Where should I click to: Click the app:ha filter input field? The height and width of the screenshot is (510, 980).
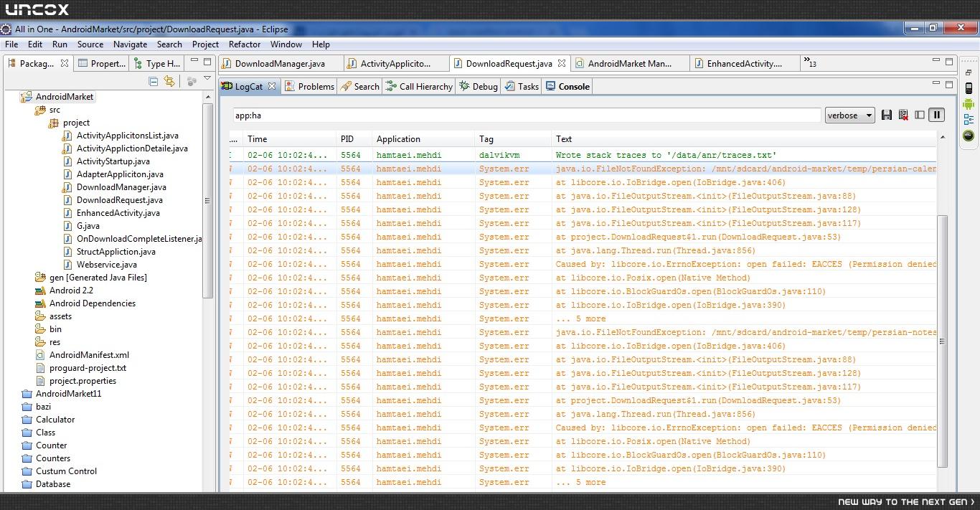pyautogui.click(x=526, y=115)
